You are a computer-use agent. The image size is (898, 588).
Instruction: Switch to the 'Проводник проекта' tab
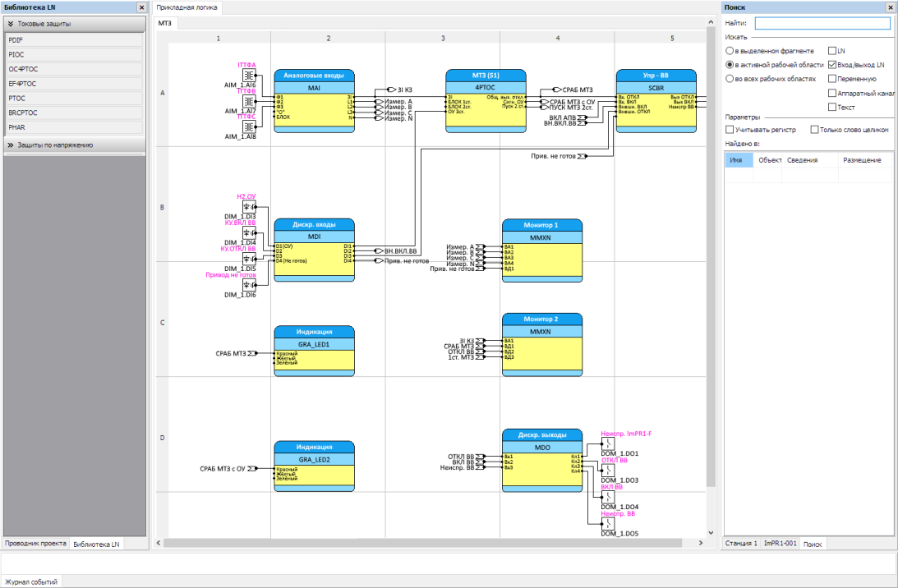pyautogui.click(x=35, y=544)
